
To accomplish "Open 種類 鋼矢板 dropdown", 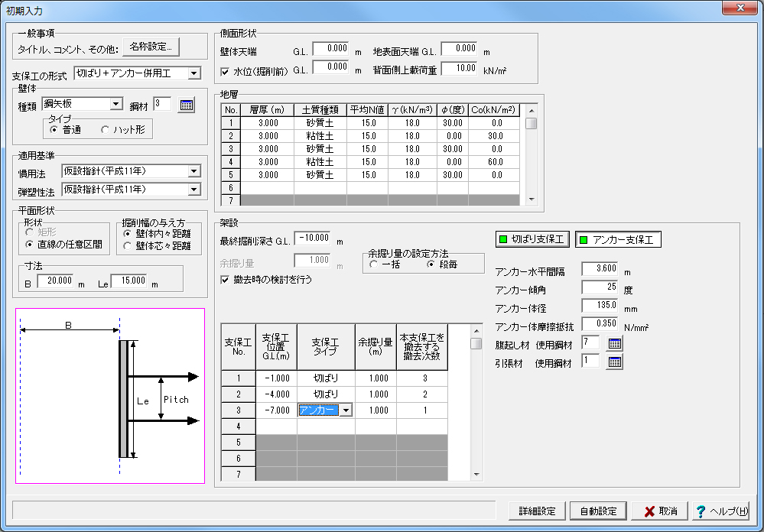I will click(116, 104).
